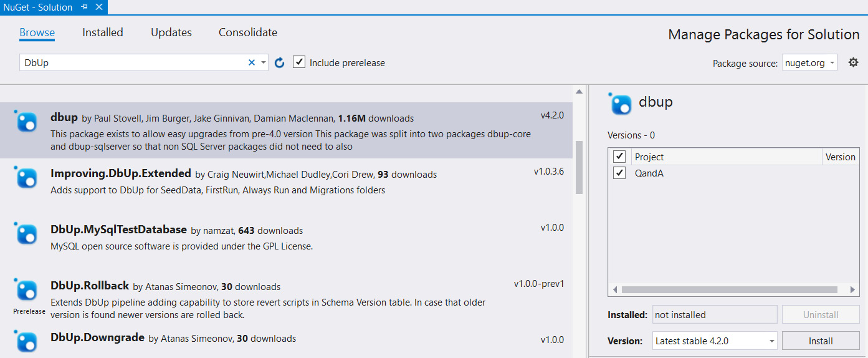Switch to the Updates tab

point(171,32)
